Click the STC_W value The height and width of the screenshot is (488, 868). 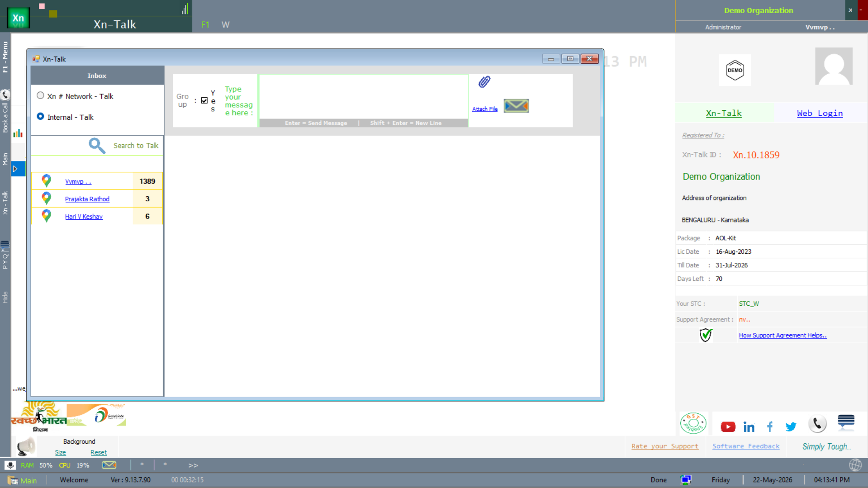749,303
